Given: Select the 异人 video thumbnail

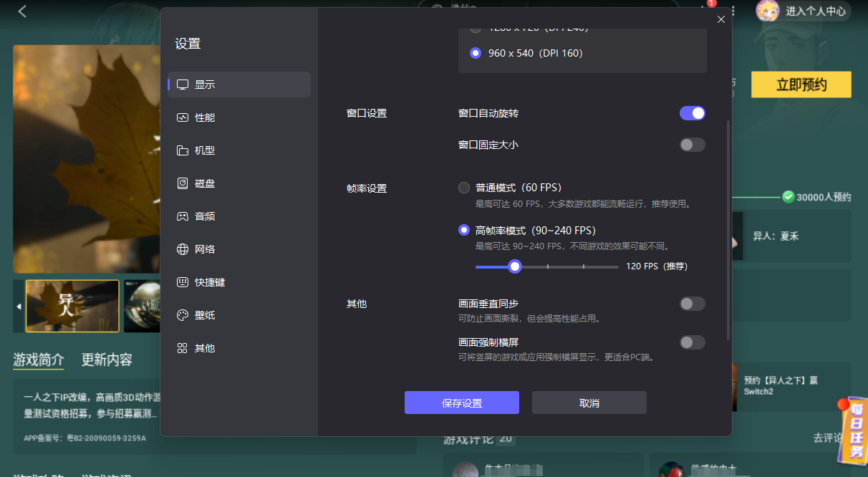Looking at the screenshot, I should pyautogui.click(x=72, y=306).
